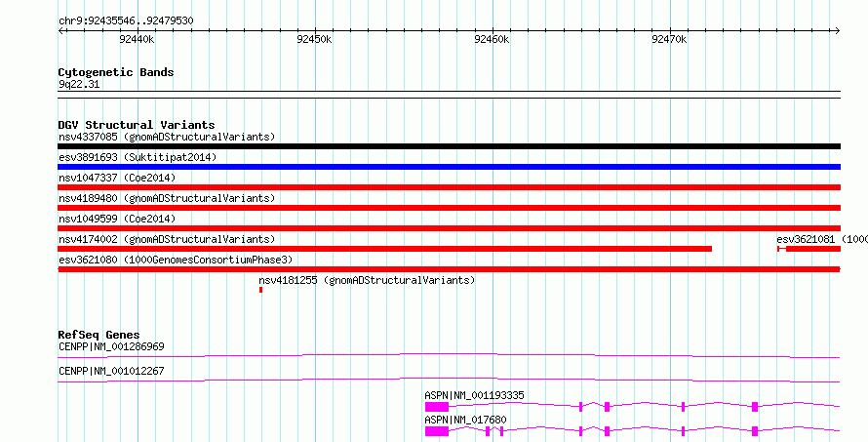
Task: Select the red nsv4174002 variant bar
Action: point(384,249)
